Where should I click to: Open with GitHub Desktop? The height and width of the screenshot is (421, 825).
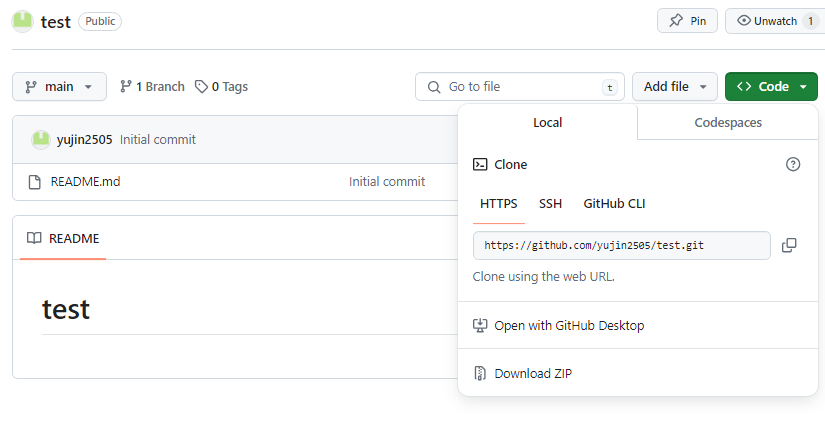[x=638, y=325]
